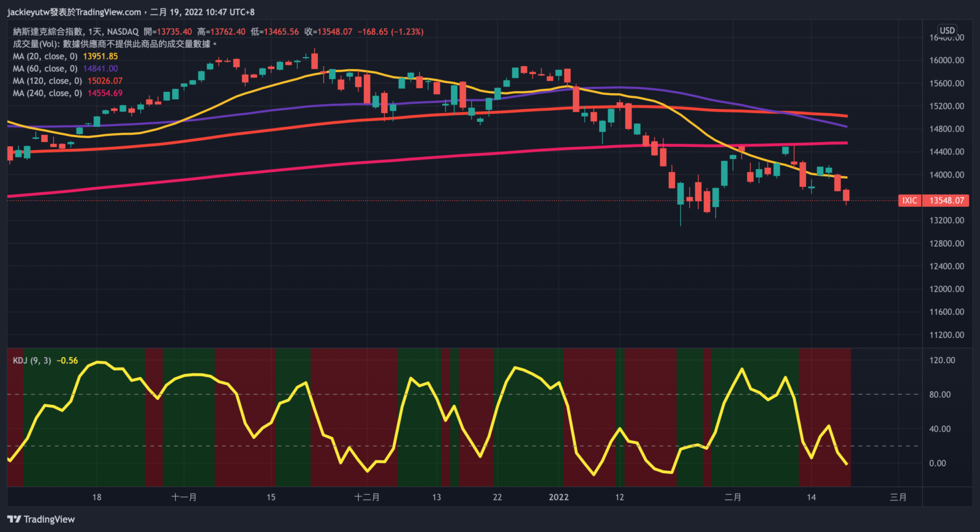Select the 十二月 label on the time axis
The image size is (980, 532).
(367, 497)
